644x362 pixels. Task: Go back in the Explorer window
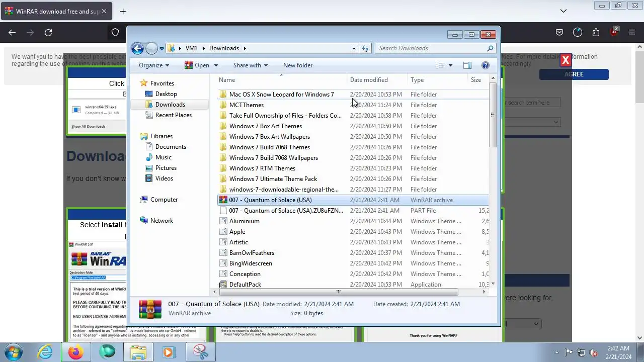tap(137, 48)
